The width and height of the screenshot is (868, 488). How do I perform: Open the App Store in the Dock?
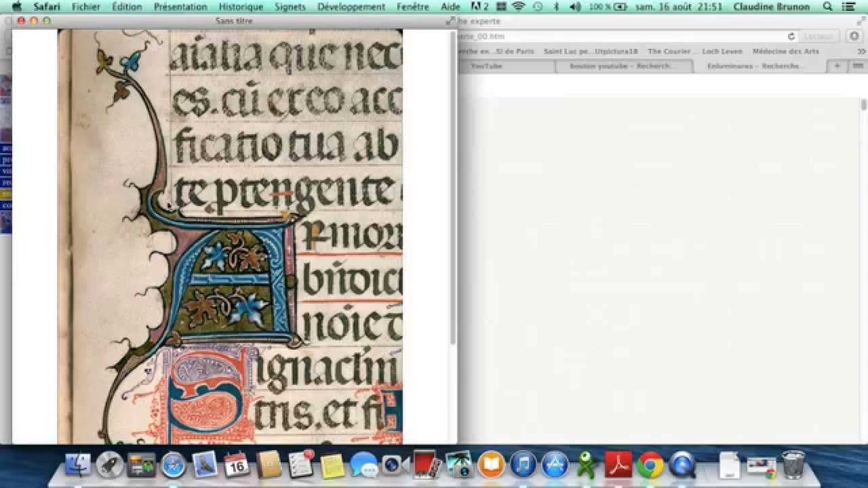pyautogui.click(x=555, y=465)
